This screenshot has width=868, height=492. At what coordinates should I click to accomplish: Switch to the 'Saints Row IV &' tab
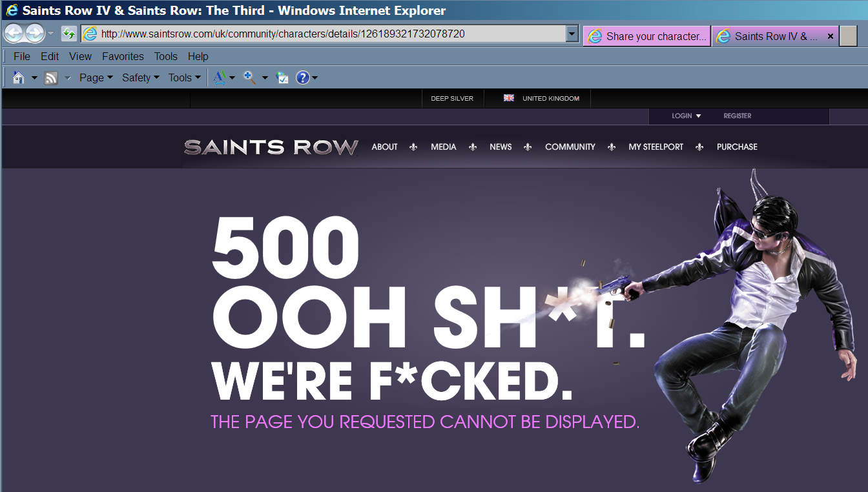pos(775,36)
